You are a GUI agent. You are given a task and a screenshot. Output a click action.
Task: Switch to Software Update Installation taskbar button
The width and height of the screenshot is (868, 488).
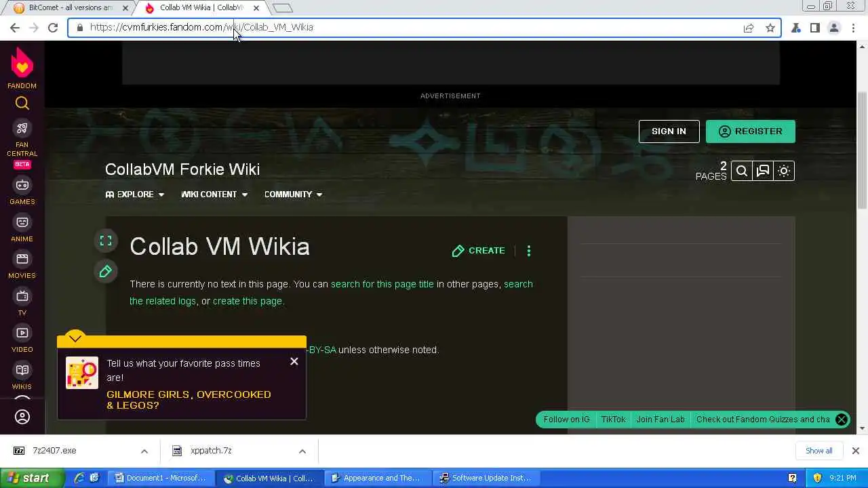point(486,478)
